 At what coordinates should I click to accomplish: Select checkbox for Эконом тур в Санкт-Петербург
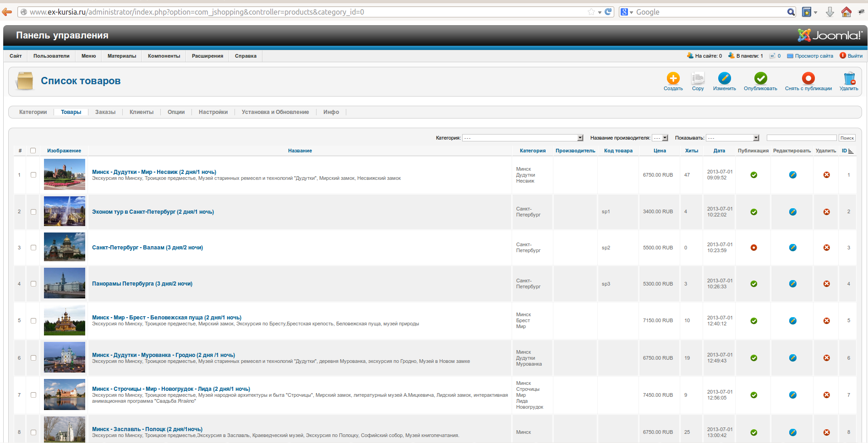33,212
